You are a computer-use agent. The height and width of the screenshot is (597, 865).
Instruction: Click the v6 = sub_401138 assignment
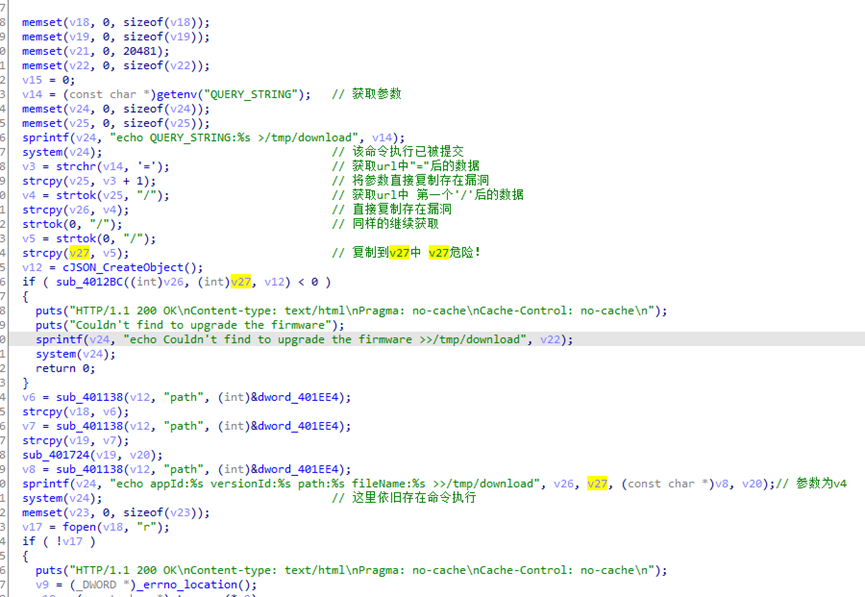pyautogui.click(x=186, y=397)
